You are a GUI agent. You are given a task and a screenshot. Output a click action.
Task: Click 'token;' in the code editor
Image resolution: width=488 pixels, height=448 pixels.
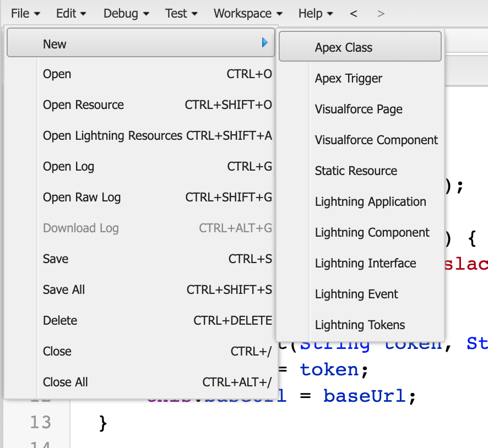pyautogui.click(x=334, y=370)
